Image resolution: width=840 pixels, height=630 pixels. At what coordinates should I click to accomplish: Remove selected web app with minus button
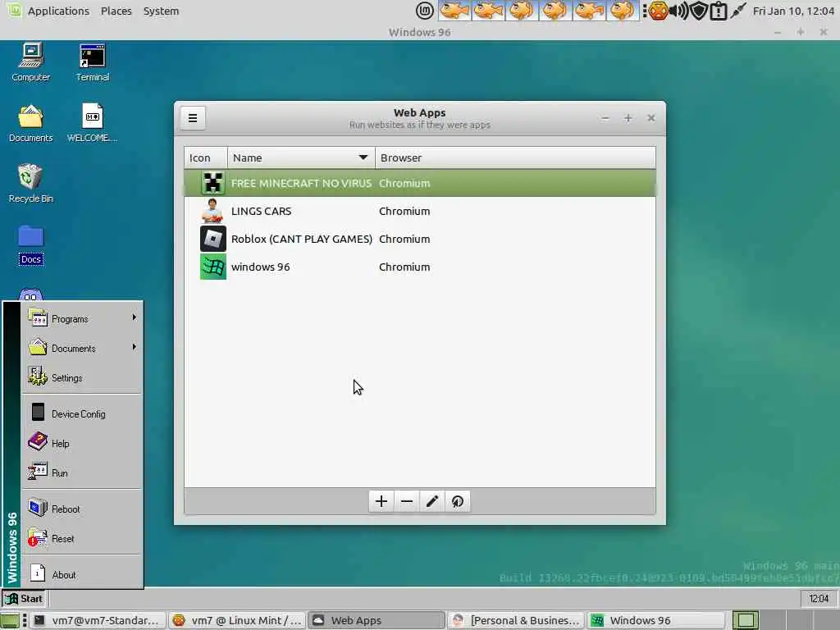point(407,501)
